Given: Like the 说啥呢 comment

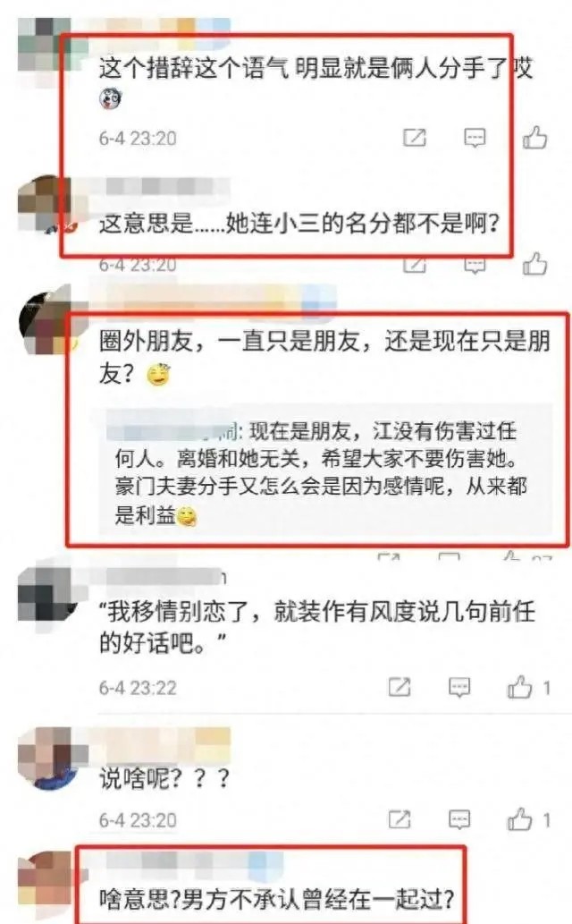Looking at the screenshot, I should pos(519,819).
